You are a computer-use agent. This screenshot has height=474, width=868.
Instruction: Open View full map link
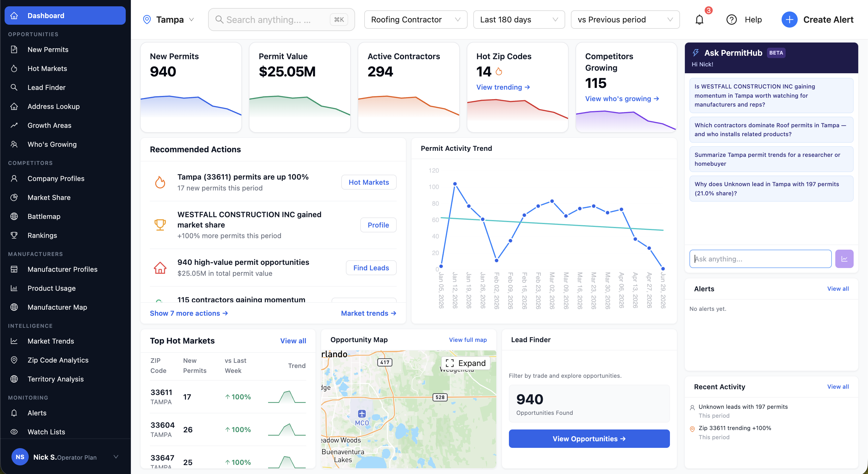pos(468,340)
